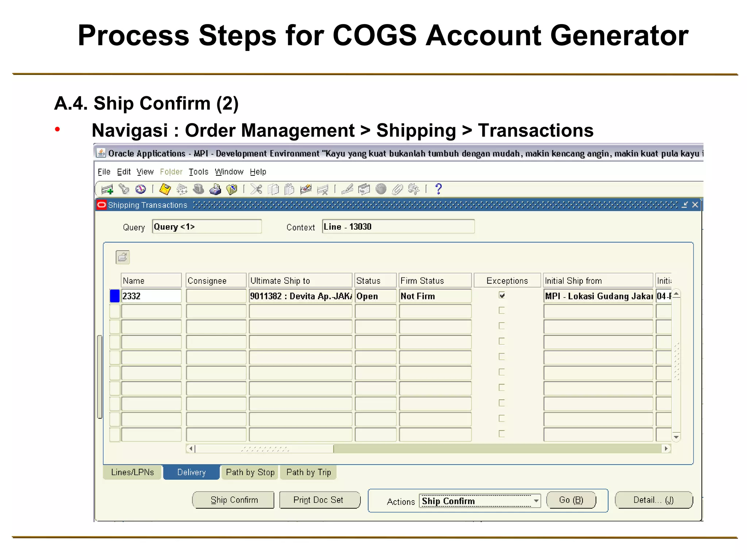Viewport: 747px width, 560px height.
Task: Open the Help menu
Action: (258, 172)
